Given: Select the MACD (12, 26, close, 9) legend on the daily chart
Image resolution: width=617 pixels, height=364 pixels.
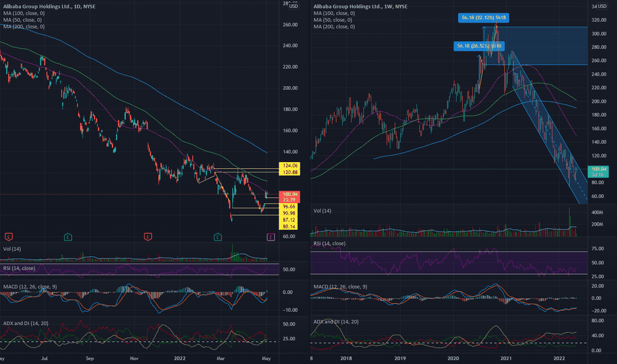Looking at the screenshot, I should (30, 287).
